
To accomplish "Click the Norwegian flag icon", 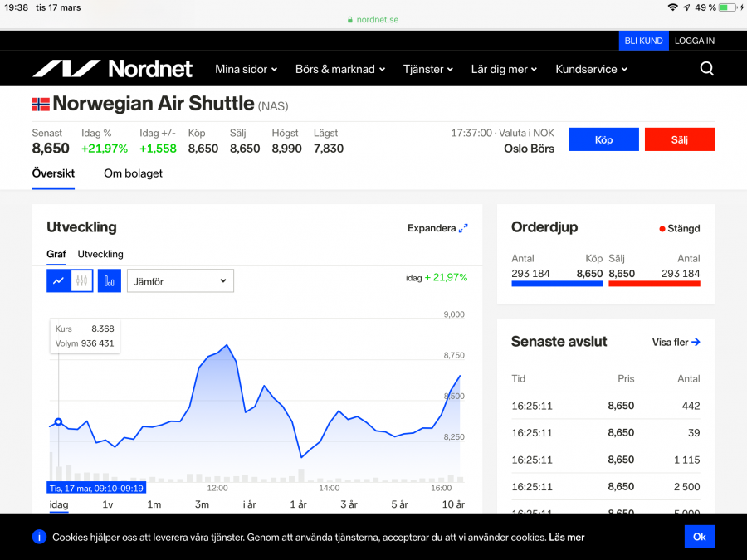I will tap(41, 105).
